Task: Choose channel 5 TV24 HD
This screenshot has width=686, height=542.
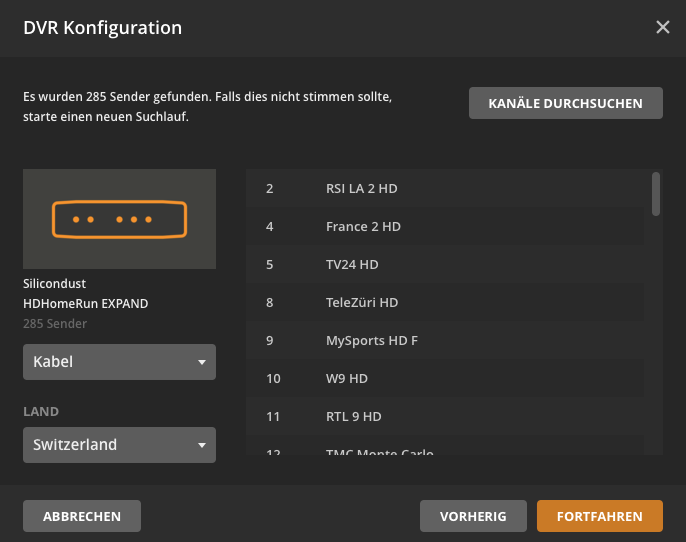Action: [444, 264]
